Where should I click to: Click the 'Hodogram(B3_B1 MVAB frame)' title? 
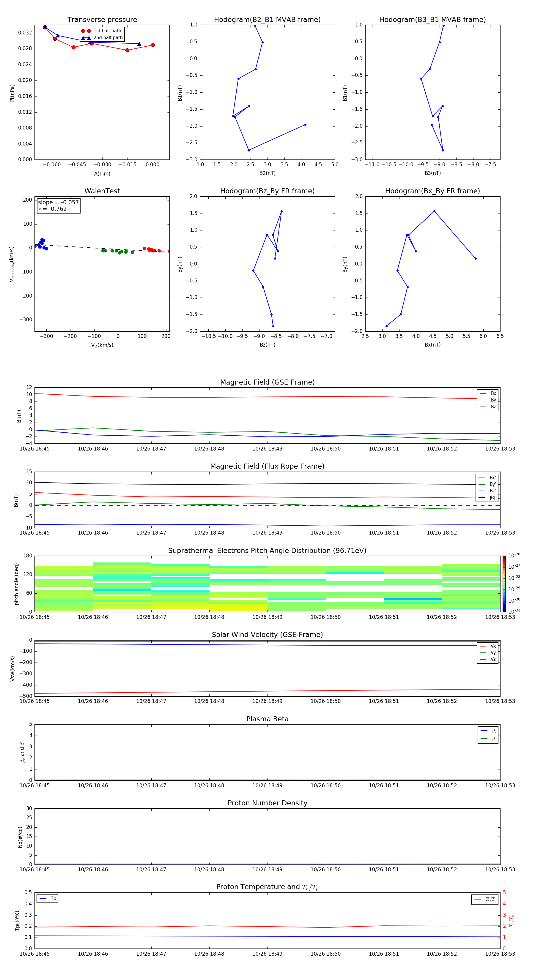click(x=432, y=20)
